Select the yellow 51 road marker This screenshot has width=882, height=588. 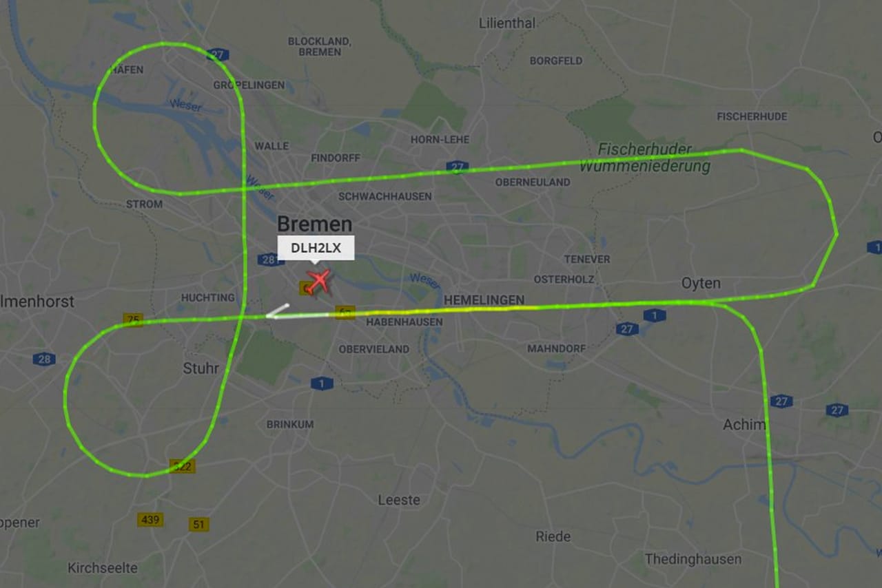[x=198, y=524]
